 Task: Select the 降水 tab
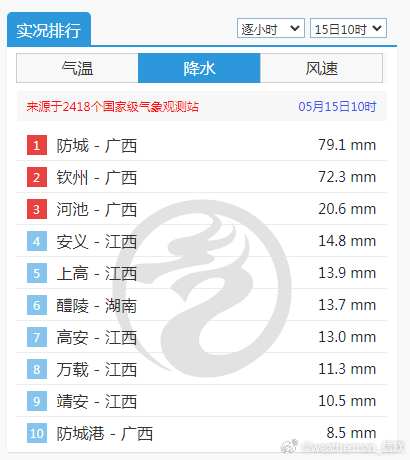point(199,68)
